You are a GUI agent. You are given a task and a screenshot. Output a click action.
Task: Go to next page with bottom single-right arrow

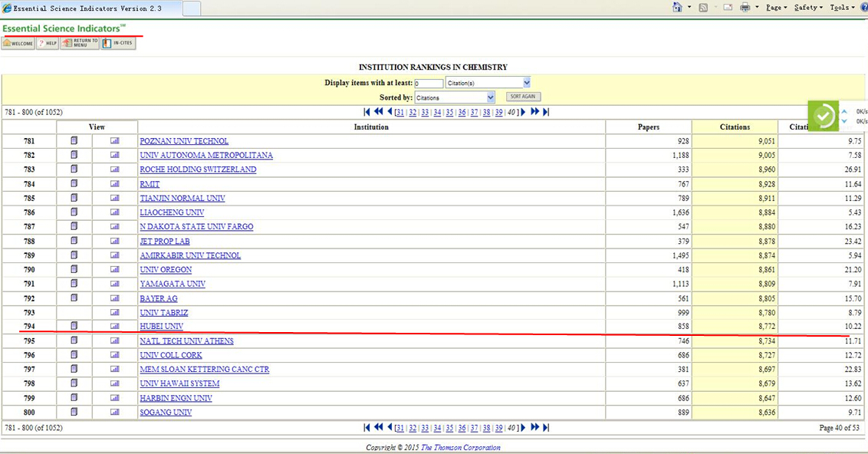pyautogui.click(x=523, y=427)
